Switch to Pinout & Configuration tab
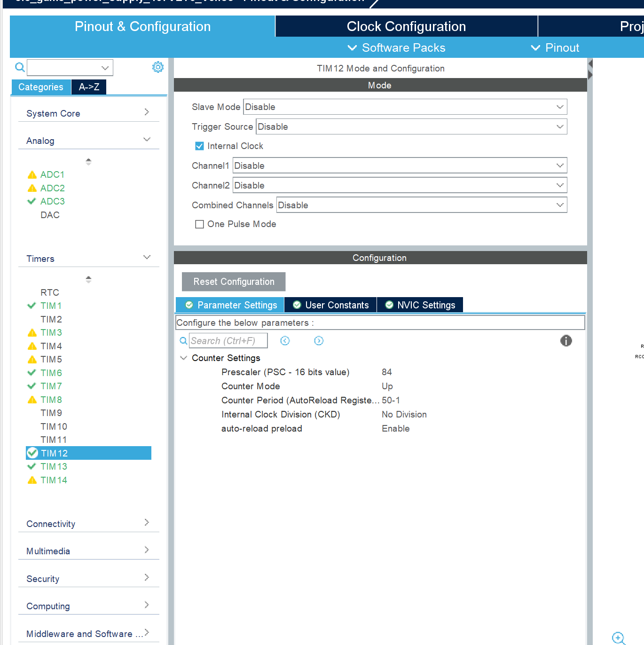The height and width of the screenshot is (645, 644). [142, 26]
